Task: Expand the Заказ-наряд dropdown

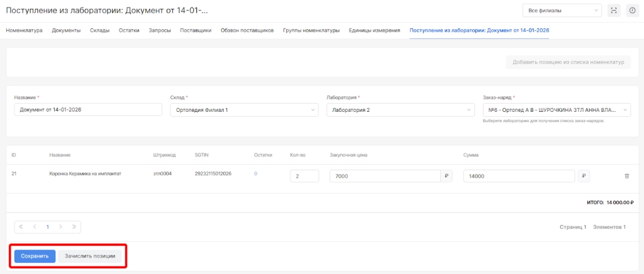Action: [x=557, y=109]
